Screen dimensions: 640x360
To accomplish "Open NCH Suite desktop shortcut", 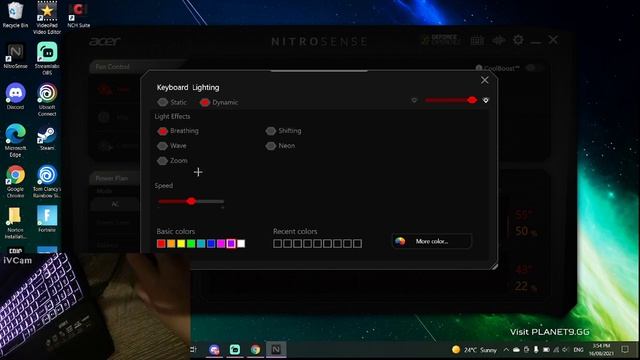I will pos(78,15).
